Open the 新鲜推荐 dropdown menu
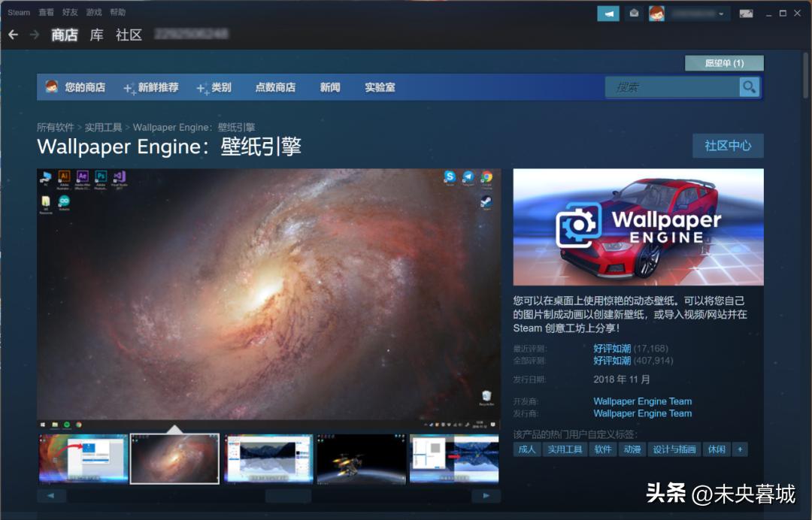This screenshot has height=520, width=812. point(151,87)
